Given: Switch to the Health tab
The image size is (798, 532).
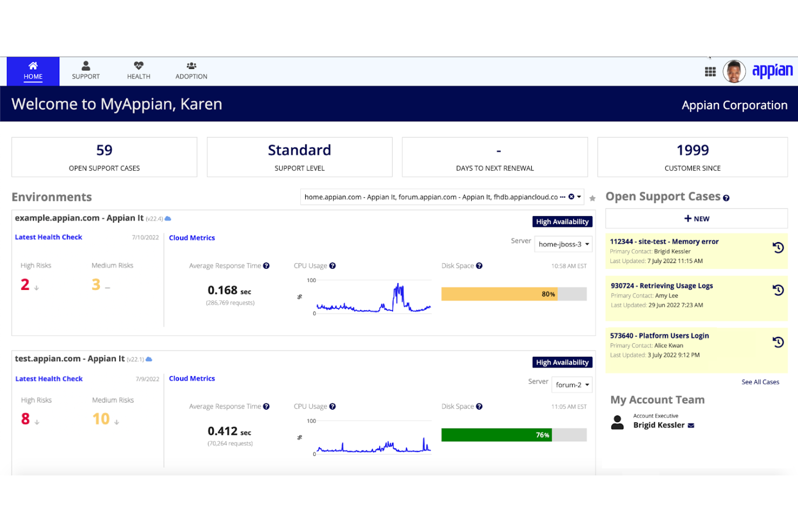Looking at the screenshot, I should coord(139,71).
